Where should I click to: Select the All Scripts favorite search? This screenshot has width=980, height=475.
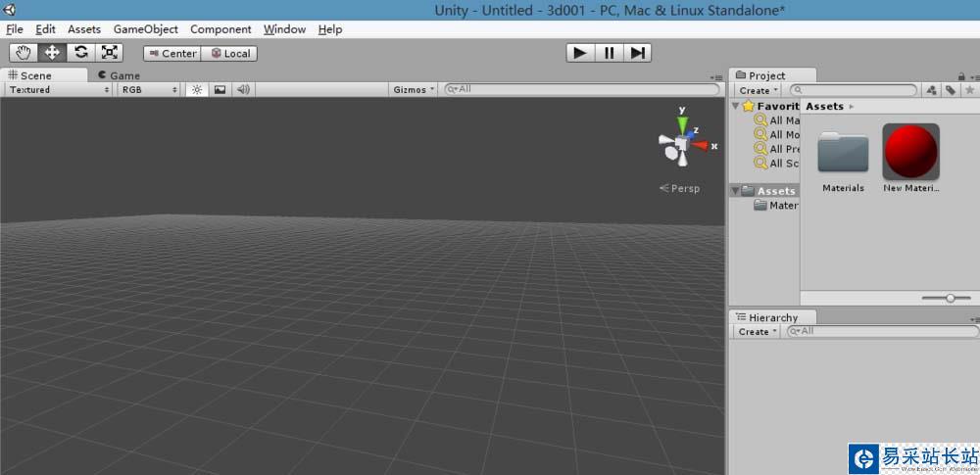tap(777, 164)
